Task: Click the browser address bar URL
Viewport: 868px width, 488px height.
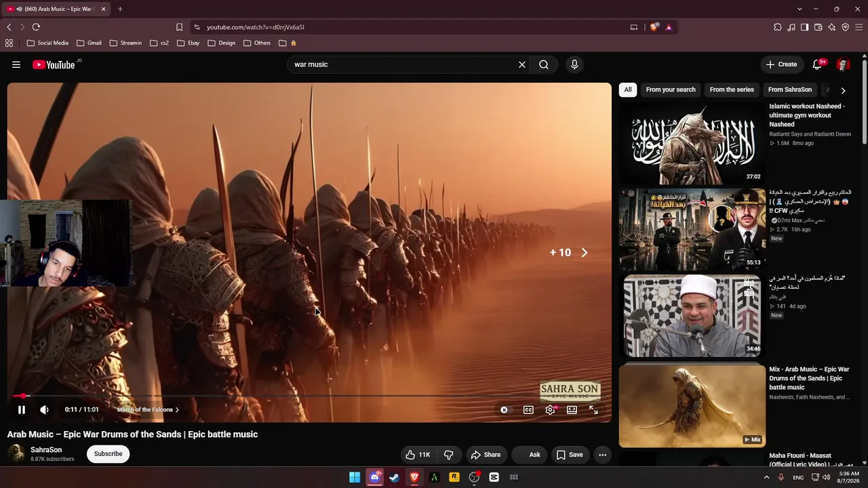Action: pos(256,27)
